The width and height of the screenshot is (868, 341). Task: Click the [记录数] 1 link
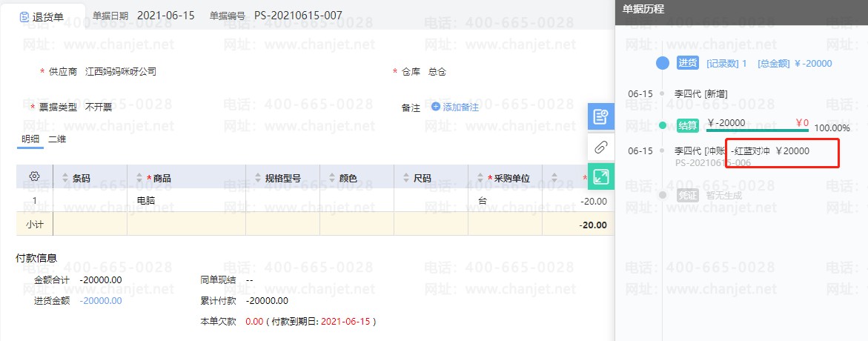pyautogui.click(x=727, y=64)
